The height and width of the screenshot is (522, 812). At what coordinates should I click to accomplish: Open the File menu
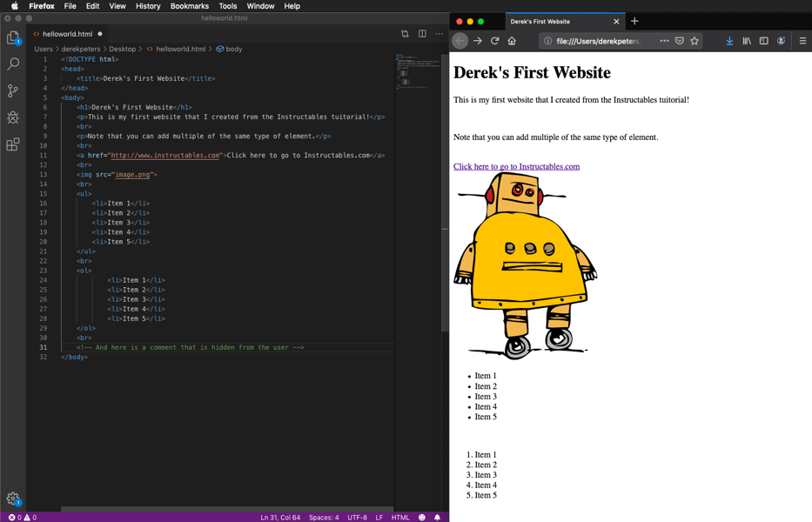(70, 6)
